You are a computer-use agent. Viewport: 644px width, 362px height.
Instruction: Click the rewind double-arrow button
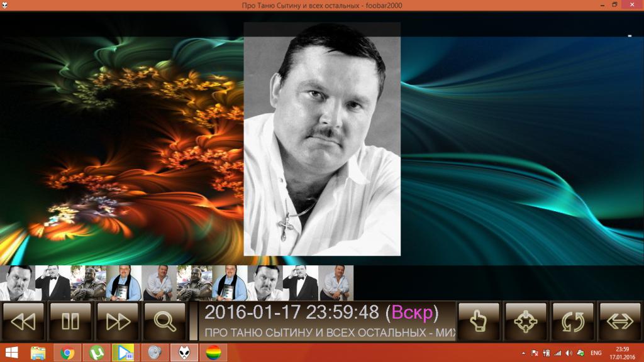point(23,321)
